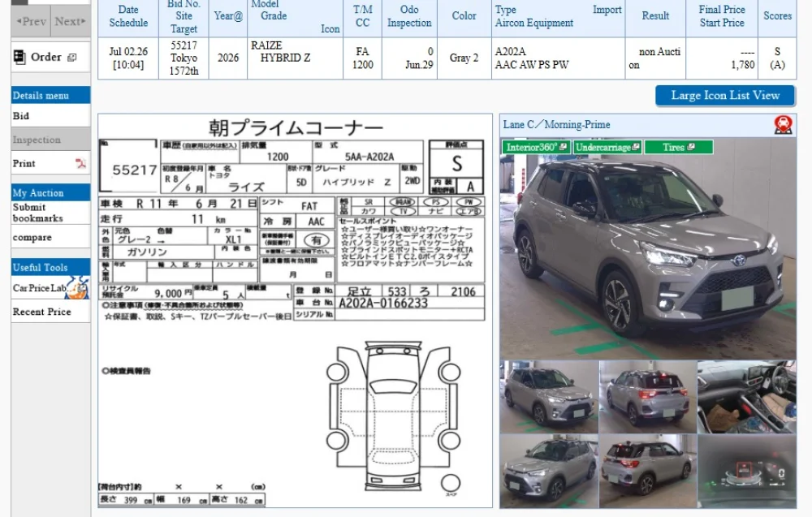
Task: Open Tires external link icon
Action: [691, 147]
